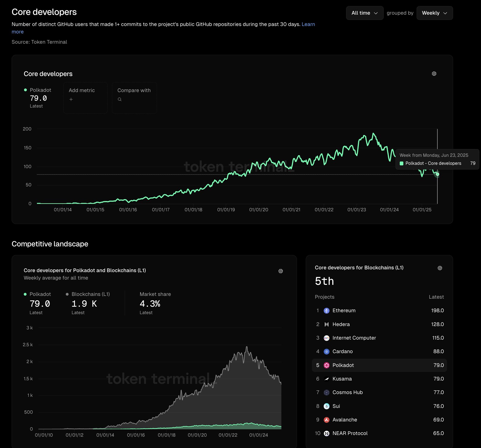Toggle Polkadot series in top chart legend
Viewport: 481px width, 448px height.
pos(38,90)
